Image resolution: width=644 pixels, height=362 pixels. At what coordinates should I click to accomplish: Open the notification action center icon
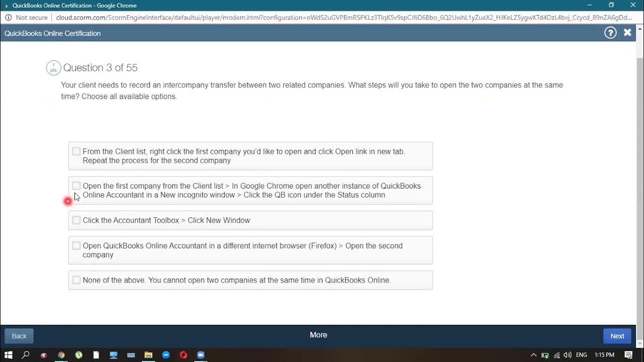(x=628, y=355)
